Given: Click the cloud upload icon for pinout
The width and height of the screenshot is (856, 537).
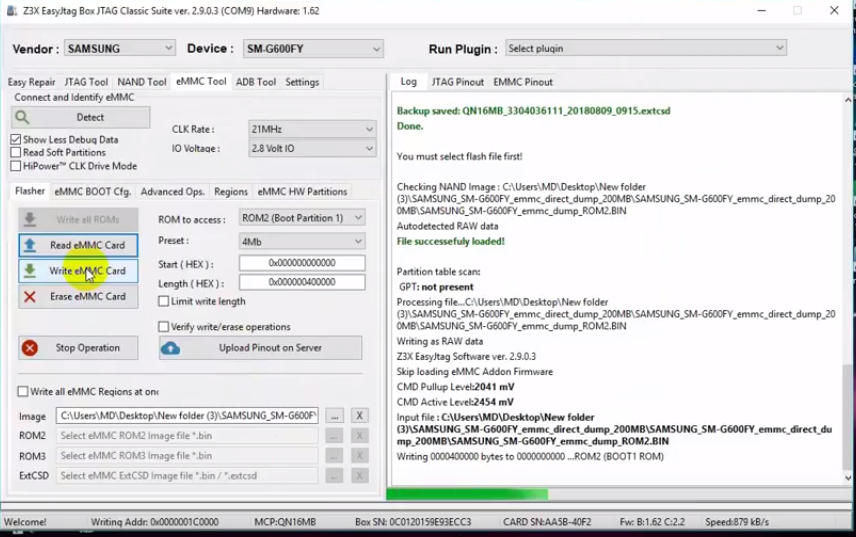Looking at the screenshot, I should 170,348.
